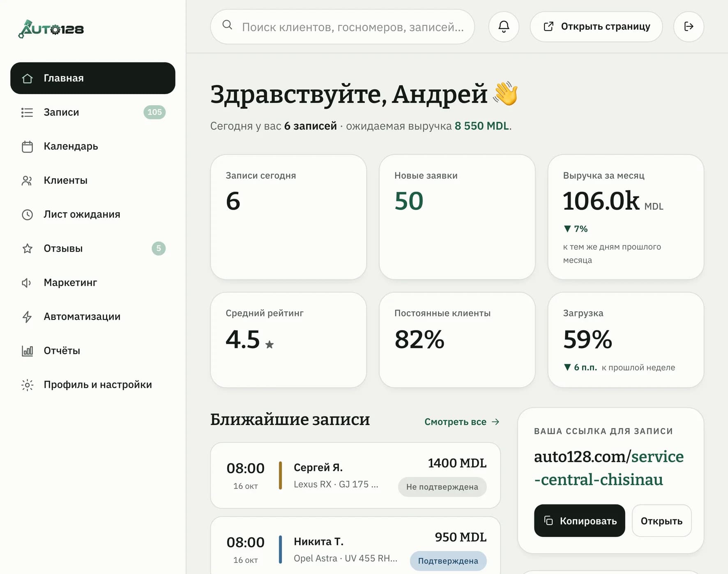Open Календарь section
Screen dimensions: 728x574
93,146
